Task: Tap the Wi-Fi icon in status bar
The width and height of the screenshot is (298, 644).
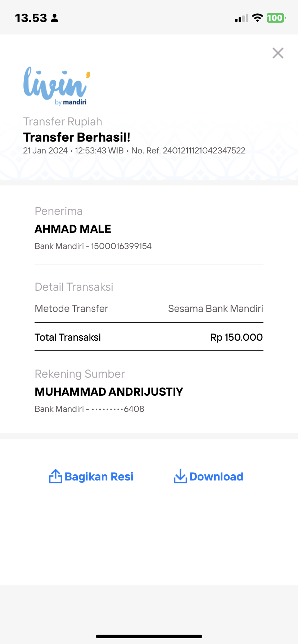Action: coord(257,18)
